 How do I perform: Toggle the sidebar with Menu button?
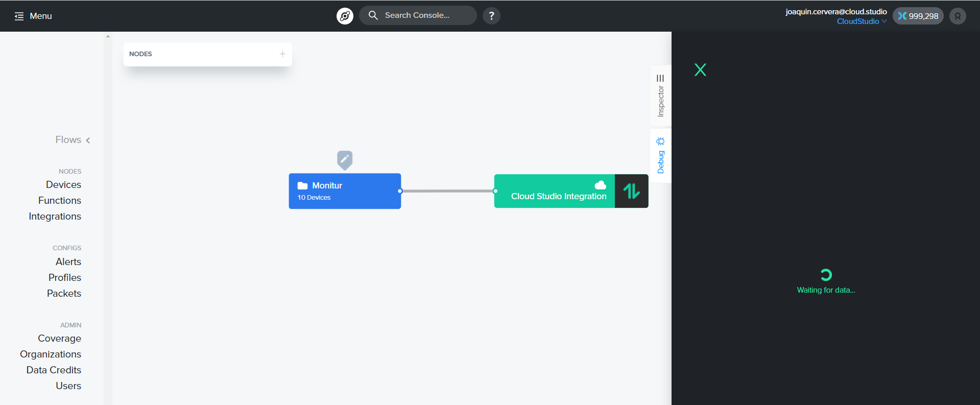tap(33, 16)
